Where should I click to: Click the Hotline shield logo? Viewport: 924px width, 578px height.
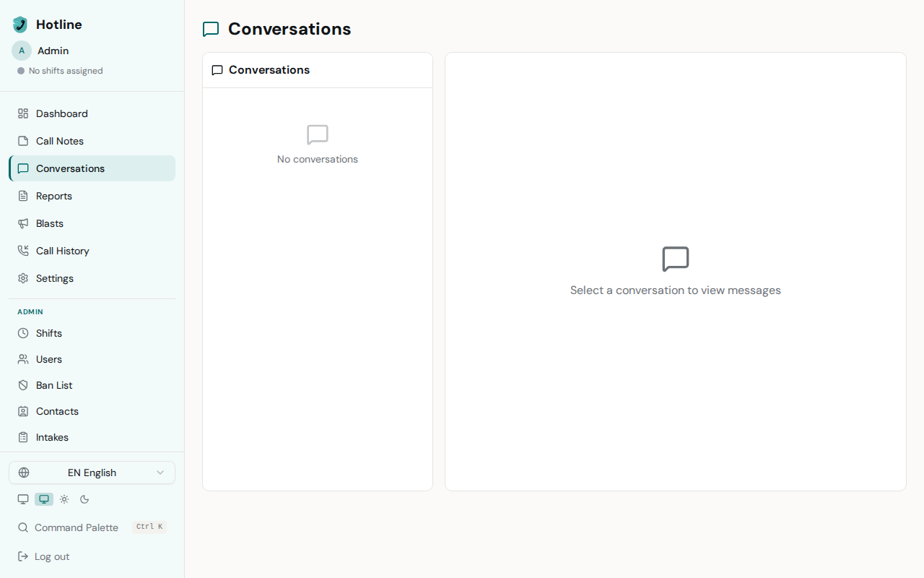pyautogui.click(x=19, y=24)
